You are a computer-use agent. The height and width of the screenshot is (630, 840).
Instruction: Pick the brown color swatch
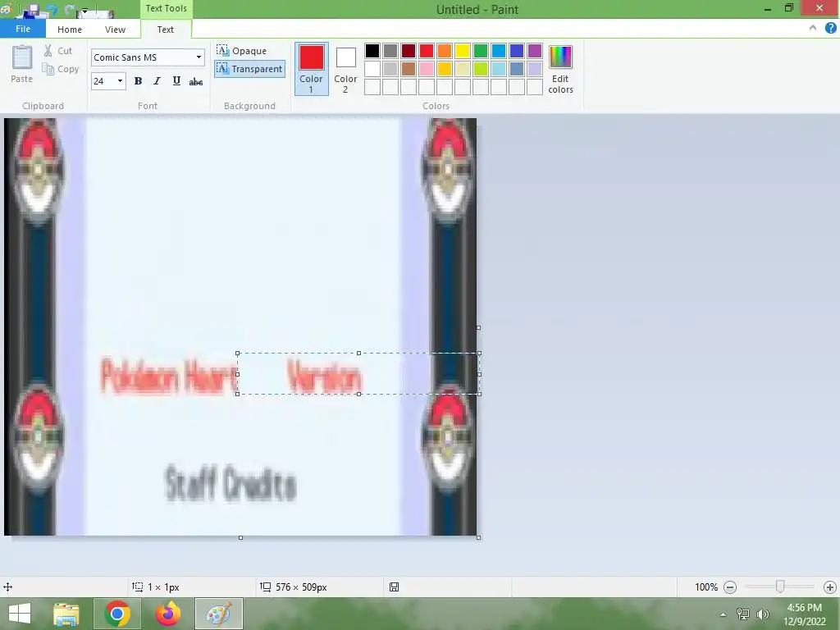pyautogui.click(x=409, y=69)
